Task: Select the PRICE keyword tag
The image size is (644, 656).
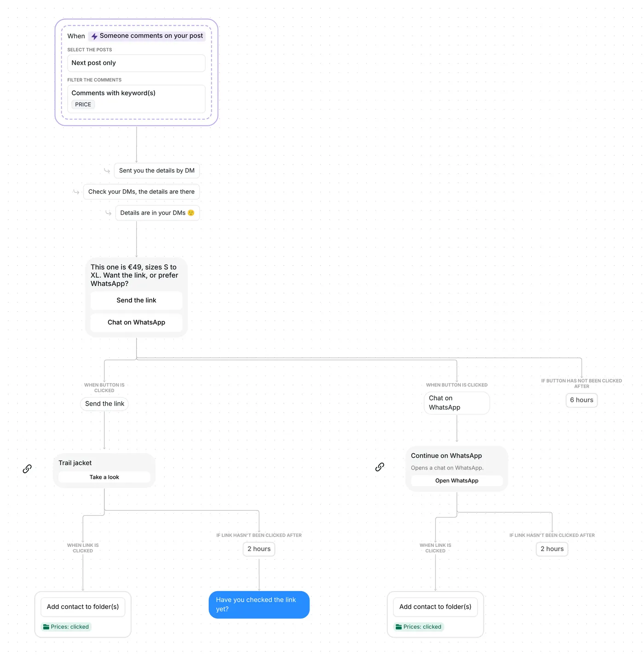Action: click(x=83, y=104)
